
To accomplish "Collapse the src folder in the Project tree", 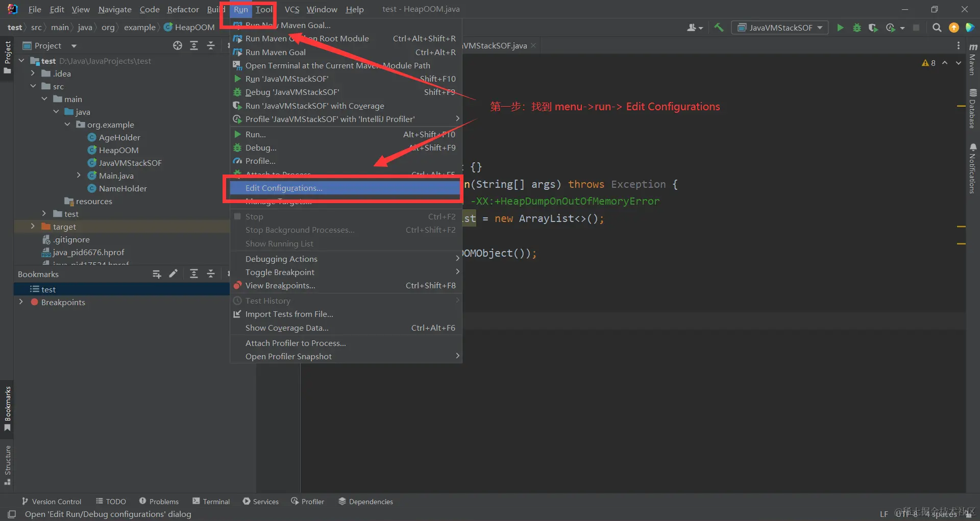I will pyautogui.click(x=33, y=86).
